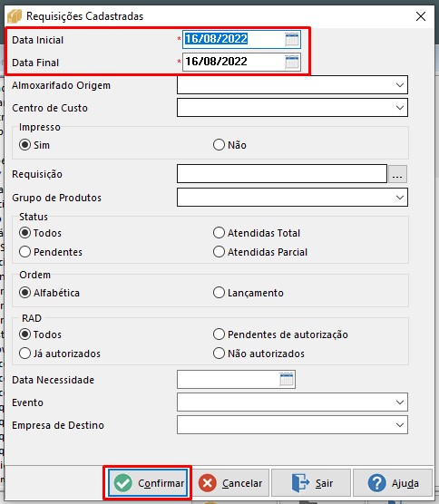This screenshot has width=439, height=504.
Task: Open Requisição lookup ellipsis button
Action: click(397, 174)
